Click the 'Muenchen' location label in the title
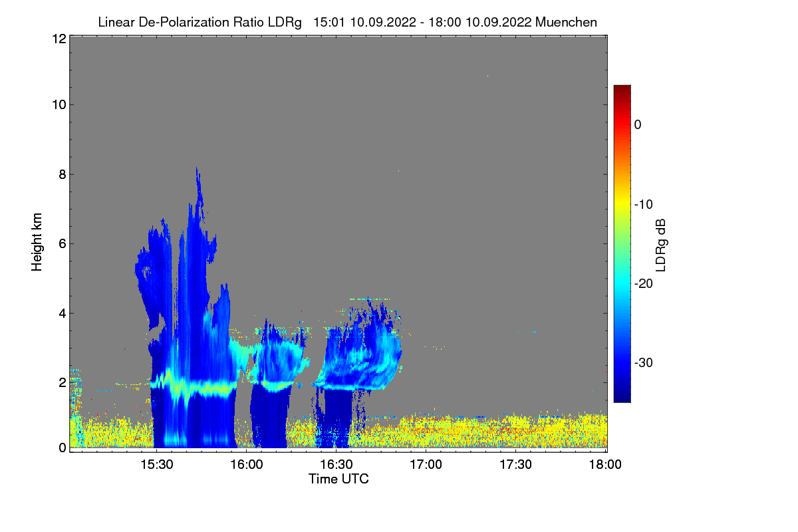Image resolution: width=798 pixels, height=532 pixels. click(566, 22)
